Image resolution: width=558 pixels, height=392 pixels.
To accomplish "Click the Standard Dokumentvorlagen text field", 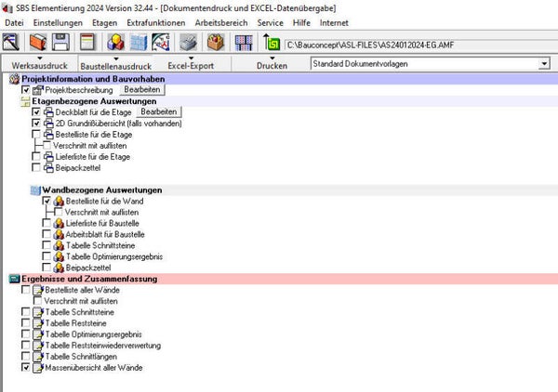I will tap(425, 64).
